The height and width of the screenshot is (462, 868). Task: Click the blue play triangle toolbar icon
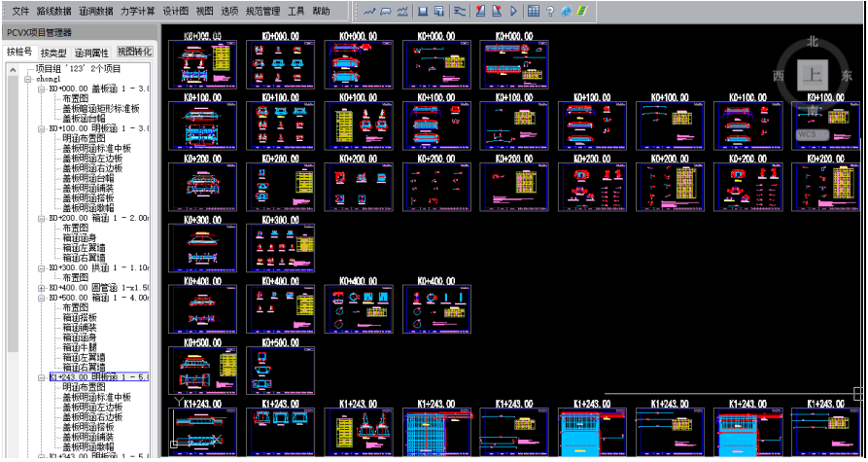[x=512, y=11]
